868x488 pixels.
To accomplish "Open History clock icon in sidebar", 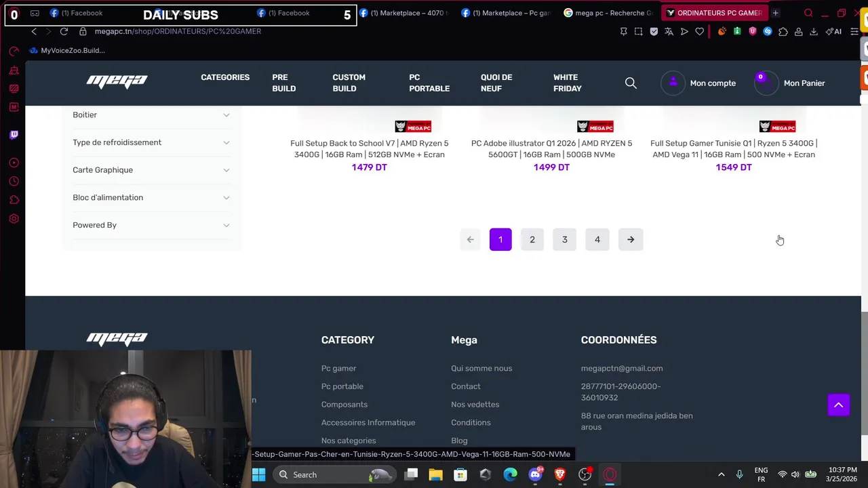I will coord(14,181).
